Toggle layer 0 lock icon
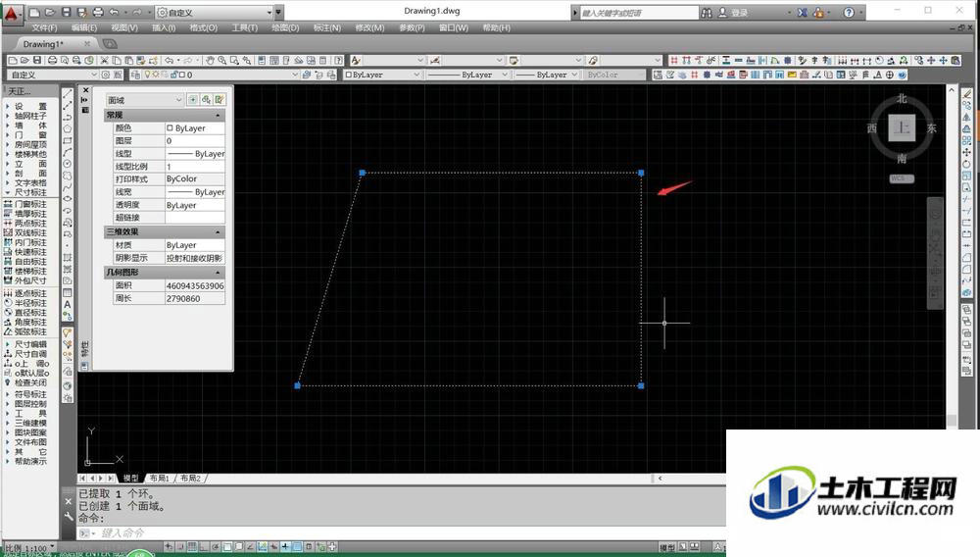This screenshot has height=557, width=980. tap(173, 75)
